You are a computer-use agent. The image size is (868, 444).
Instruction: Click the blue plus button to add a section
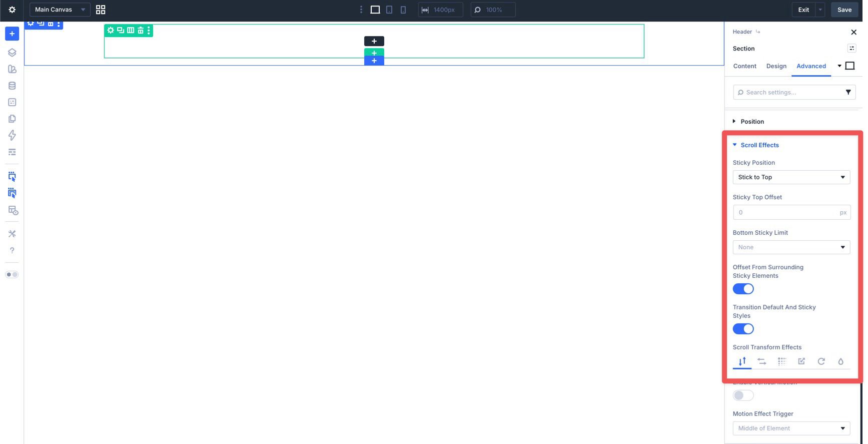(x=374, y=61)
